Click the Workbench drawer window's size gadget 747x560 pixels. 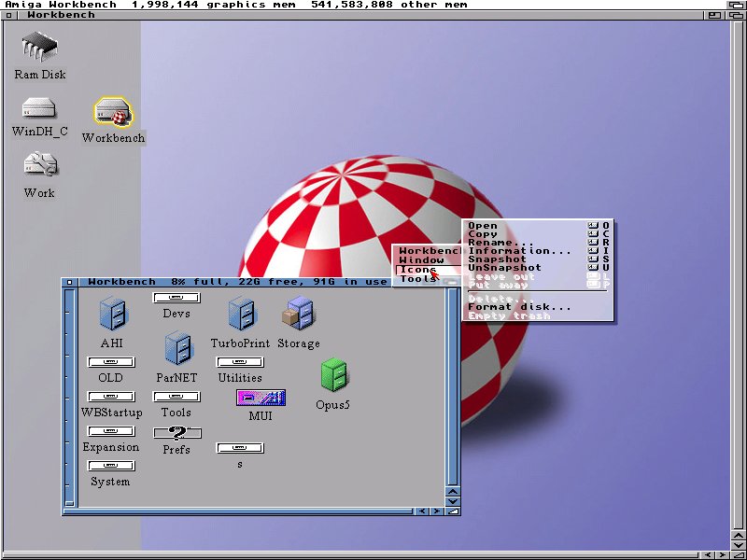click(x=453, y=511)
